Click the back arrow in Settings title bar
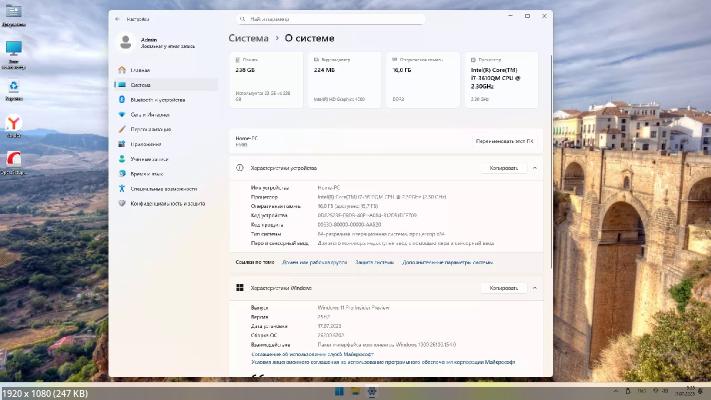The width and height of the screenshot is (711, 400). [117, 19]
